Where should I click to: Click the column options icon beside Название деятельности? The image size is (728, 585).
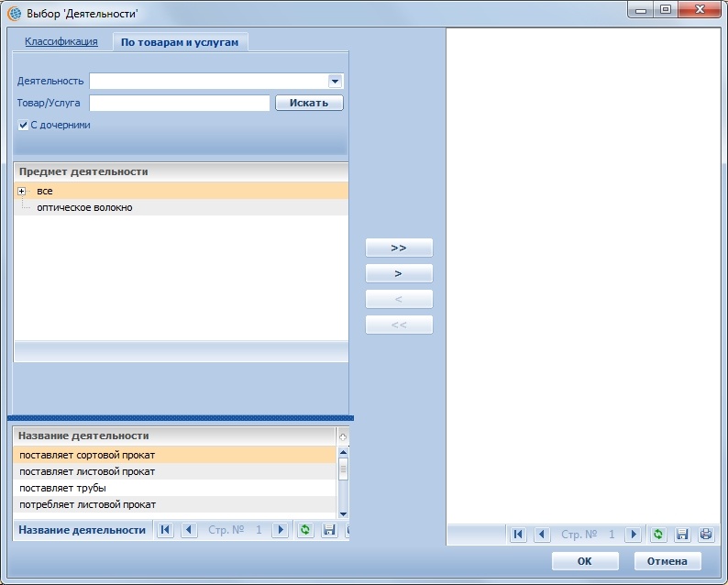(x=343, y=436)
